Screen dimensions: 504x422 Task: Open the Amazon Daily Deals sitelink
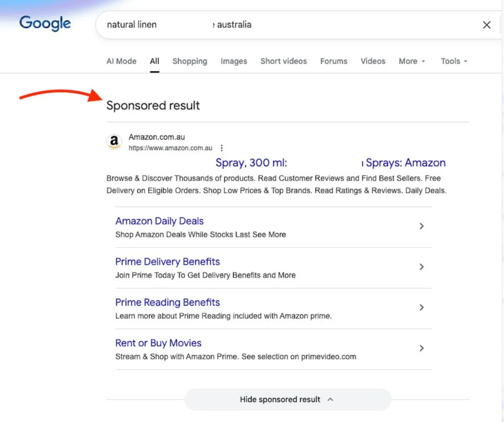coord(159,221)
